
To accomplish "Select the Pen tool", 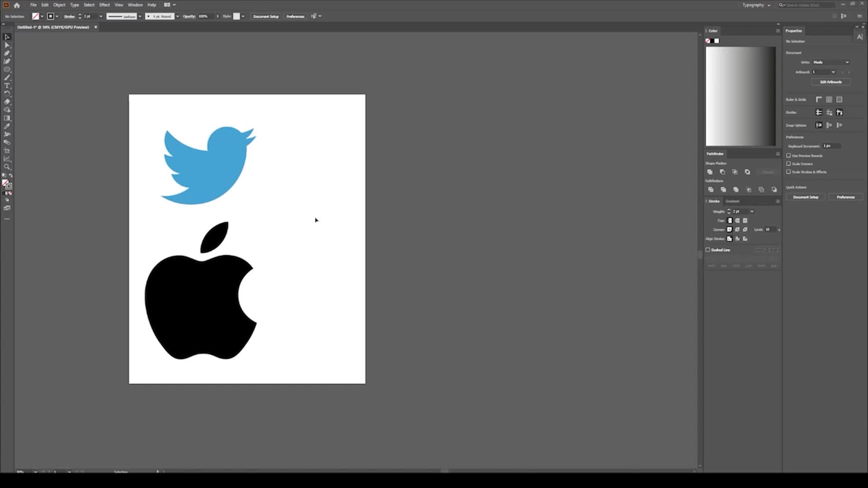I will point(7,53).
